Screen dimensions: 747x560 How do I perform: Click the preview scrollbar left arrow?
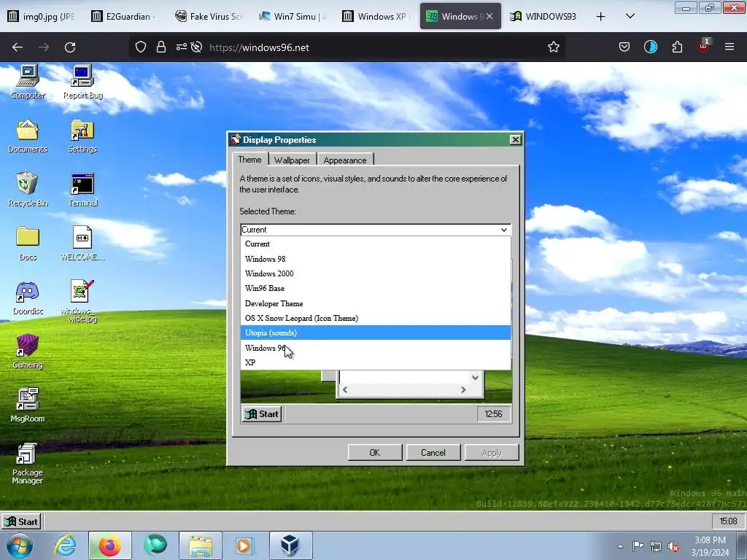tap(345, 389)
